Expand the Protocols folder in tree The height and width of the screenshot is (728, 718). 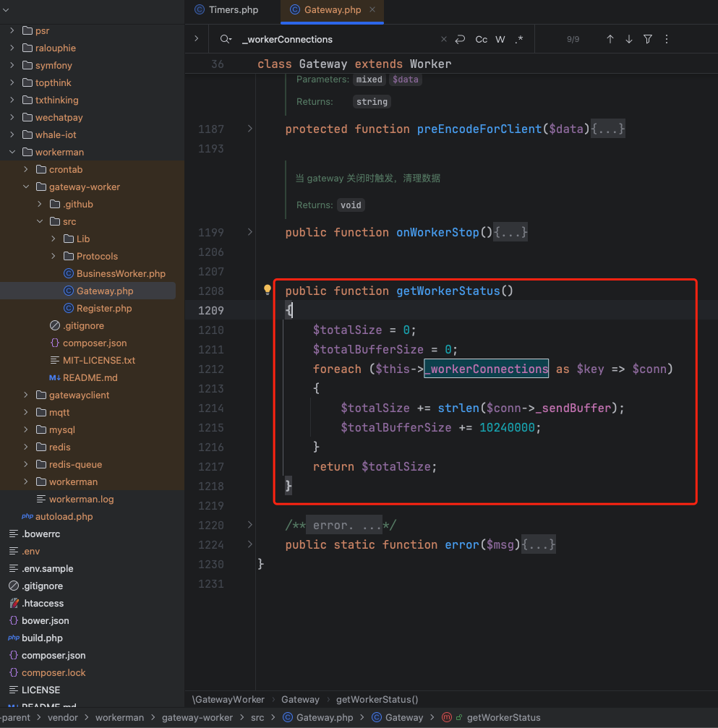point(54,256)
